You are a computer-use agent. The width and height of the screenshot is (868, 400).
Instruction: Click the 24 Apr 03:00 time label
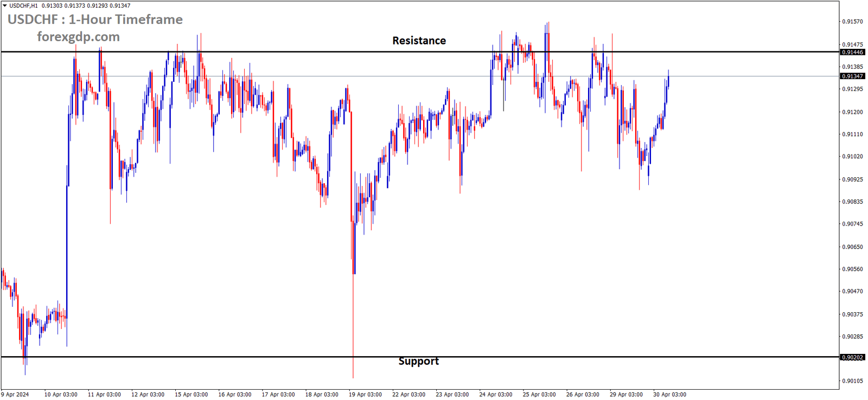(x=496, y=395)
